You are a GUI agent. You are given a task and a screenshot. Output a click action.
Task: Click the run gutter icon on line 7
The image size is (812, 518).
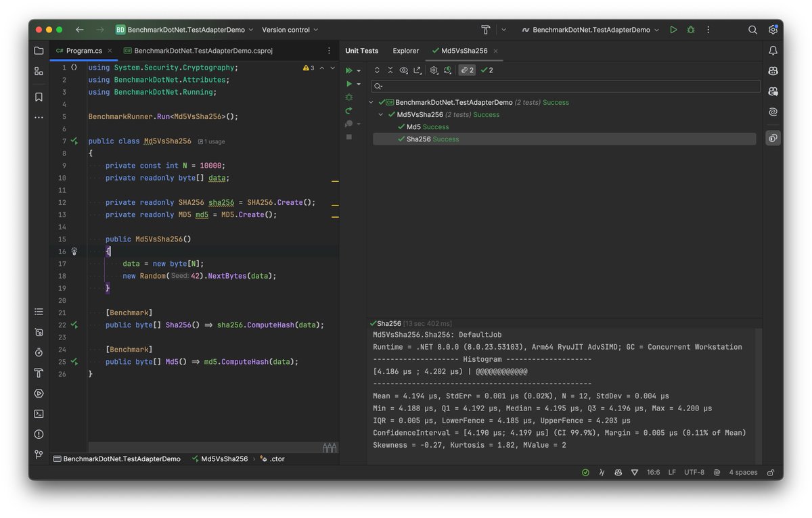point(74,141)
